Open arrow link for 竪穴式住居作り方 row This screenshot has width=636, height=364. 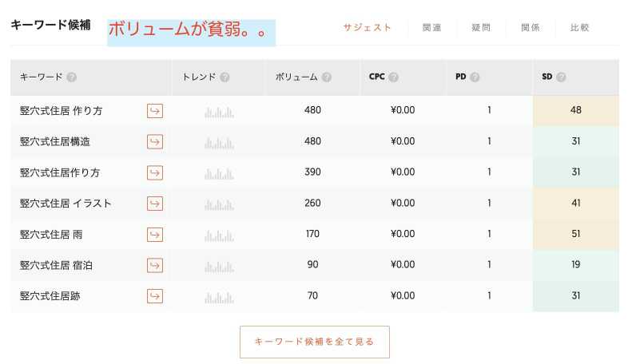tap(155, 172)
